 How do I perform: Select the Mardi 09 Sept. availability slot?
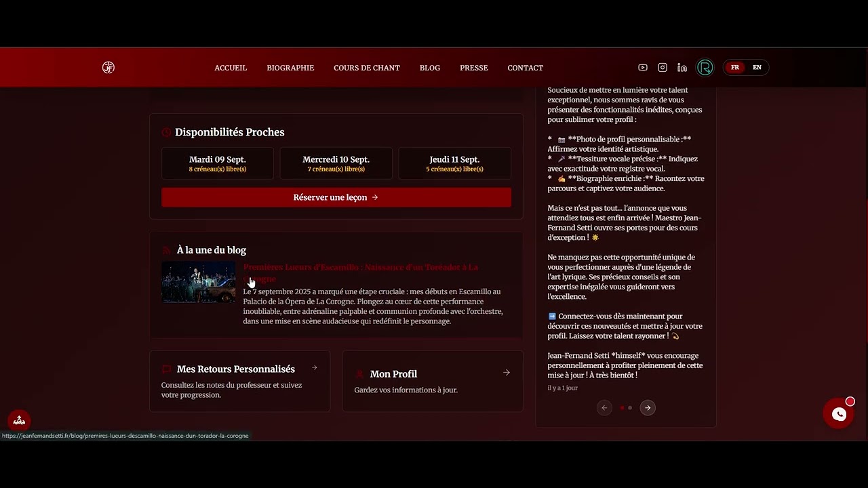click(x=218, y=163)
